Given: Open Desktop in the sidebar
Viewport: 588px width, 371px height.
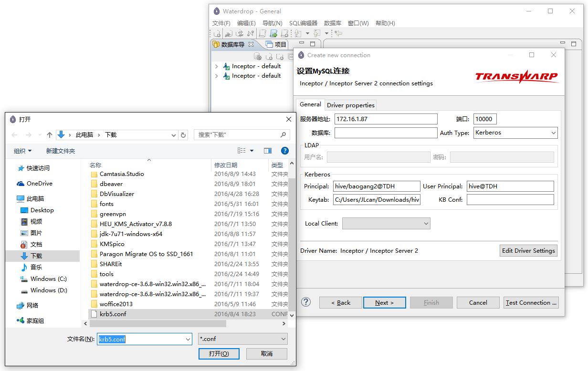Looking at the screenshot, I should 42,210.
